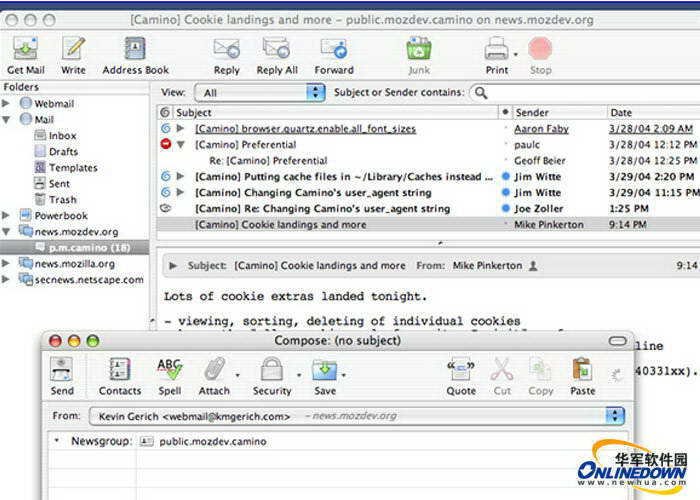Screen dimensions: 700x500
Task: Click the Security padlock icon
Action: tap(272, 369)
